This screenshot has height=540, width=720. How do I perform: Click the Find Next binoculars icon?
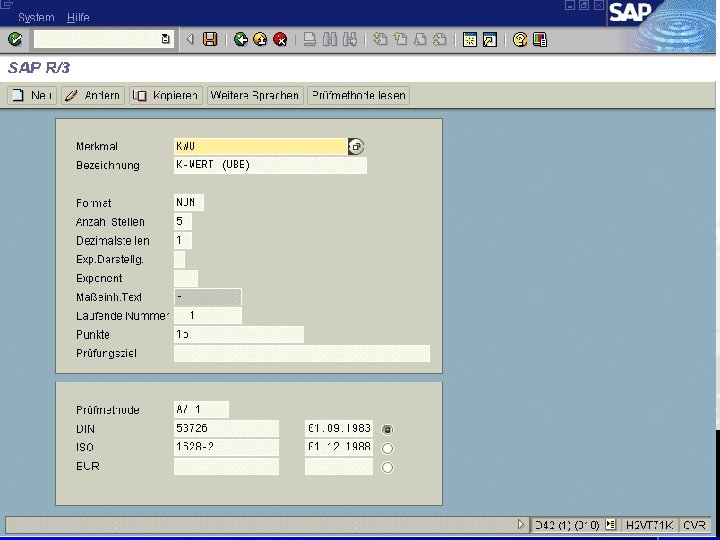click(349, 39)
